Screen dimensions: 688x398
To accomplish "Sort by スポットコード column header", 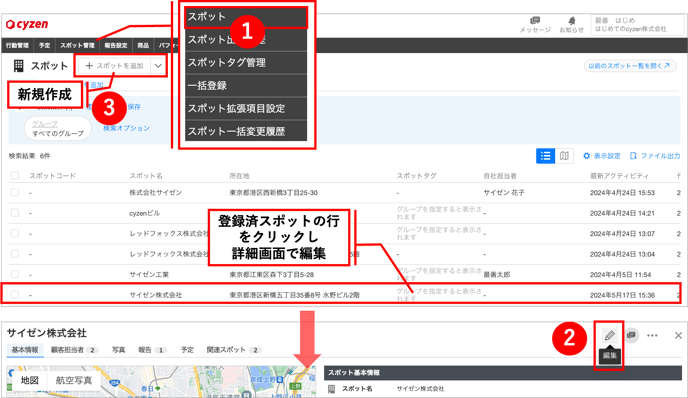I will click(x=53, y=176).
